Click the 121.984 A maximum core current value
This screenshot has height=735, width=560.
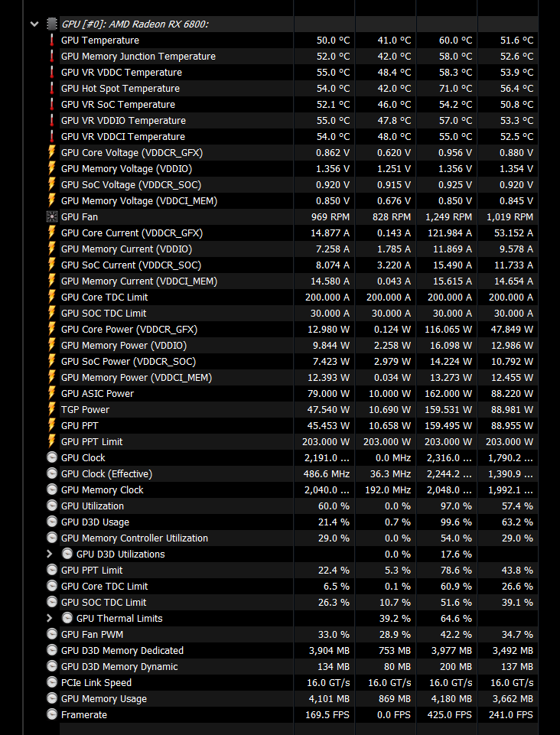point(449,233)
